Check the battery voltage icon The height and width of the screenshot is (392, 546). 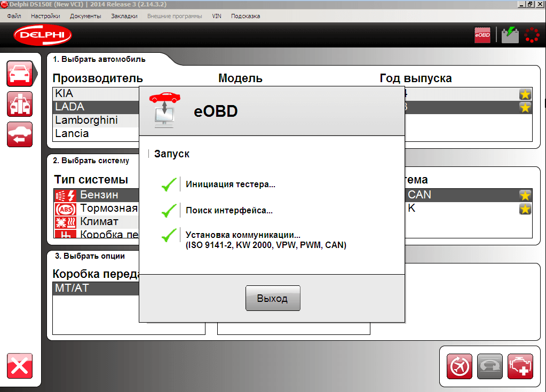pos(510,35)
